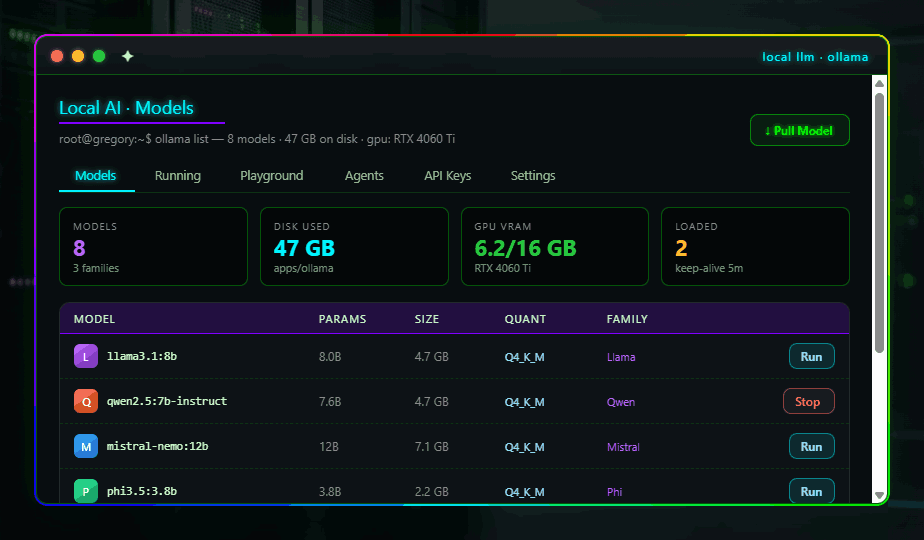Click the SIZE column header
Viewport: 924px width, 540px height.
coord(427,319)
